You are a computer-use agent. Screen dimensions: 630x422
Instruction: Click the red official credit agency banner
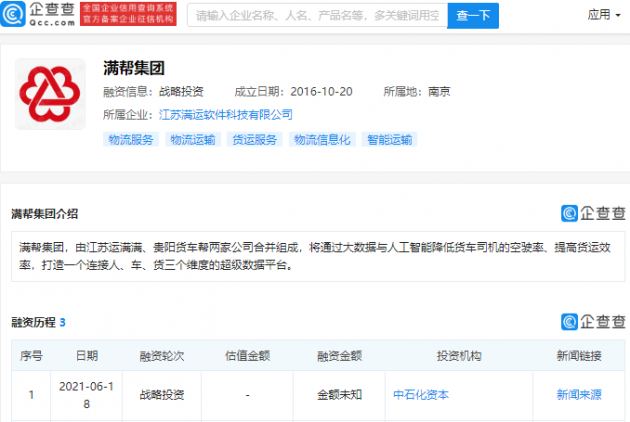[x=128, y=14]
